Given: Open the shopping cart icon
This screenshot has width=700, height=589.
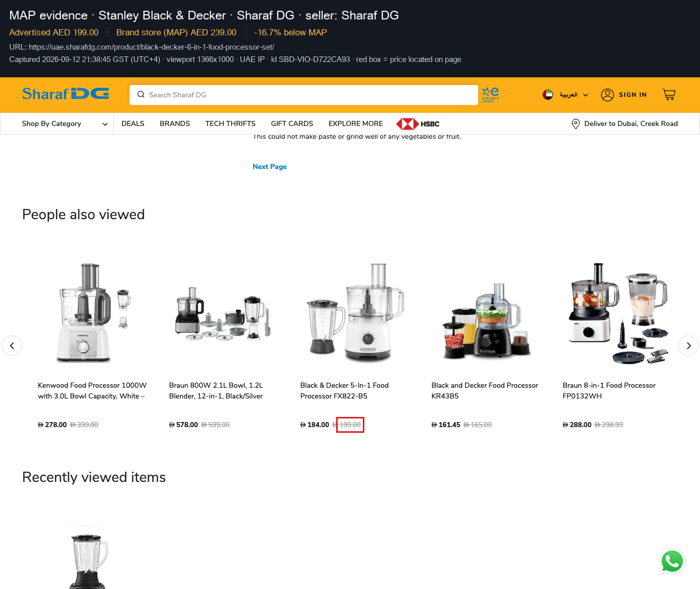Looking at the screenshot, I should pos(669,95).
